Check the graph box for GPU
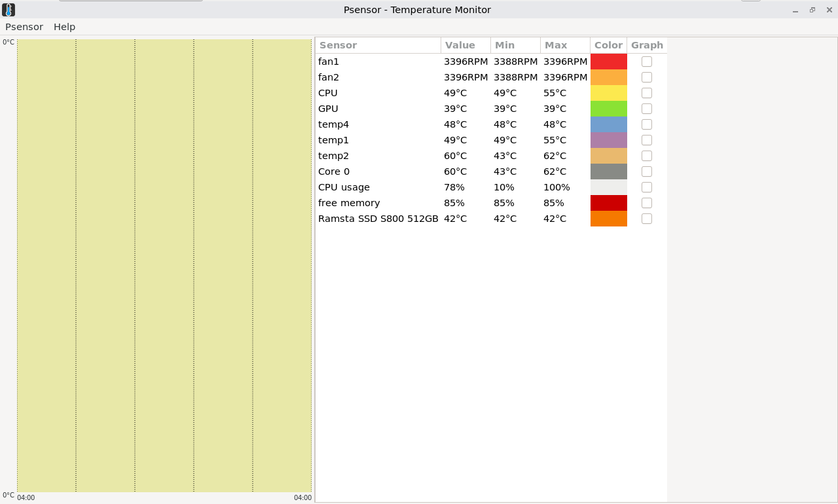This screenshot has height=504, width=838. pyautogui.click(x=647, y=109)
